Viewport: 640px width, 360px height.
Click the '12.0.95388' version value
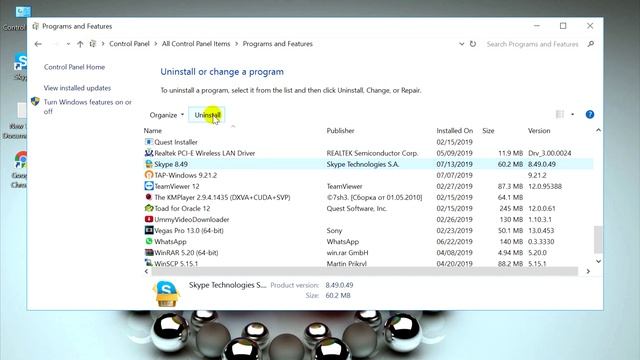[545, 186]
